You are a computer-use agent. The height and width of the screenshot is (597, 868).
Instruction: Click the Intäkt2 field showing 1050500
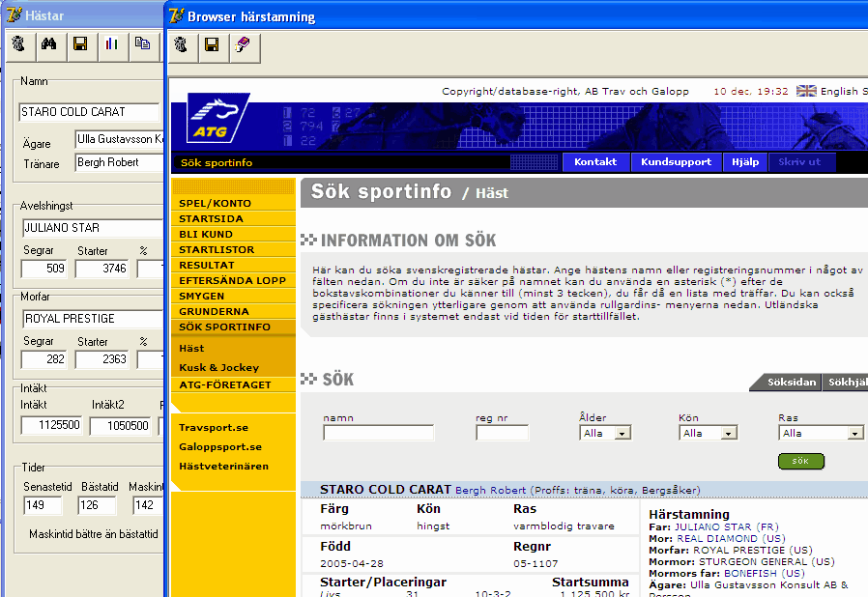120,425
